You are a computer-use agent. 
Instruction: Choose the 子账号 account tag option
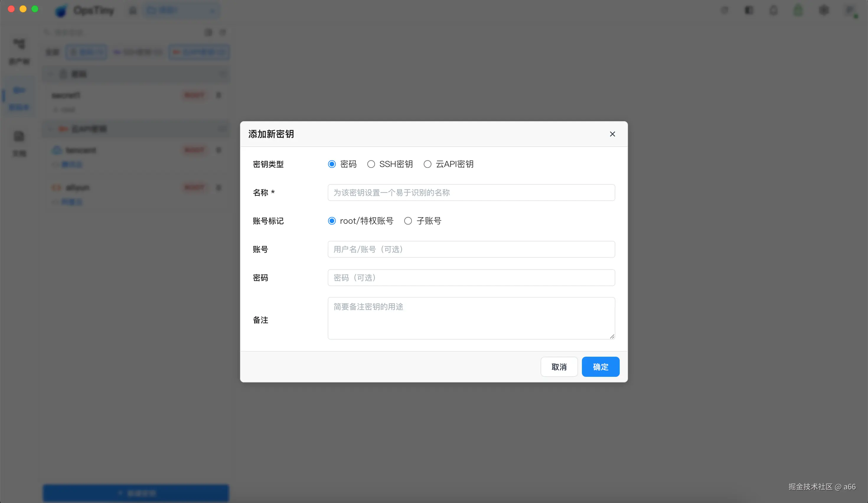408,221
